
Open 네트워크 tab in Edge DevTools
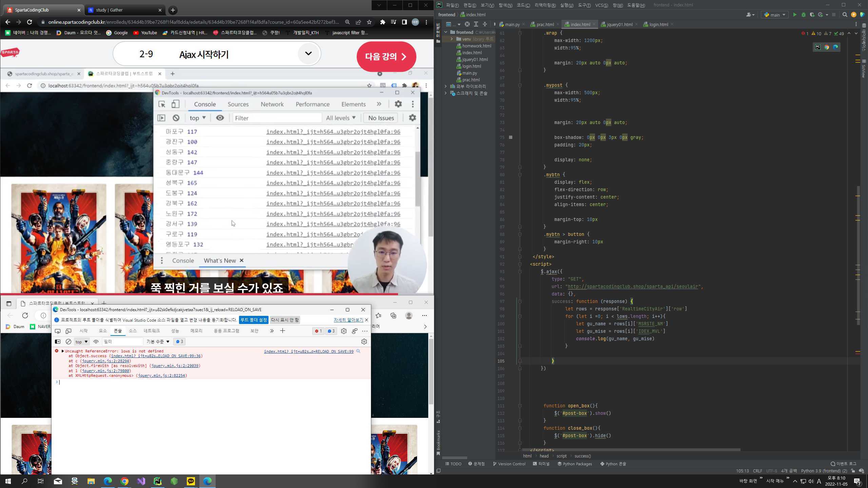tap(152, 331)
